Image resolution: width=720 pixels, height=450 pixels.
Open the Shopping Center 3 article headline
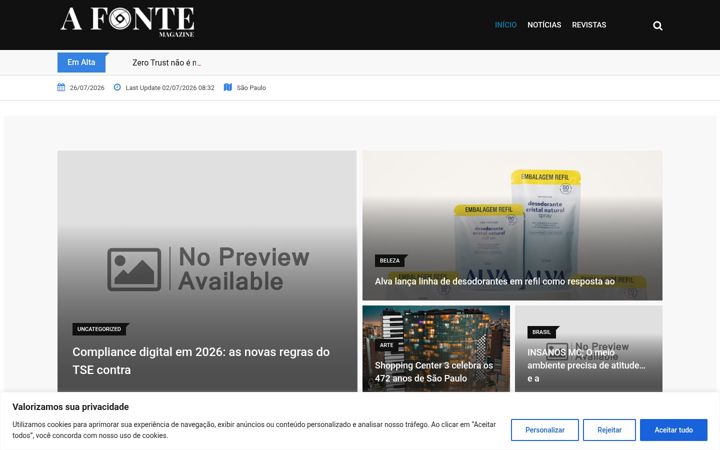pyautogui.click(x=434, y=372)
